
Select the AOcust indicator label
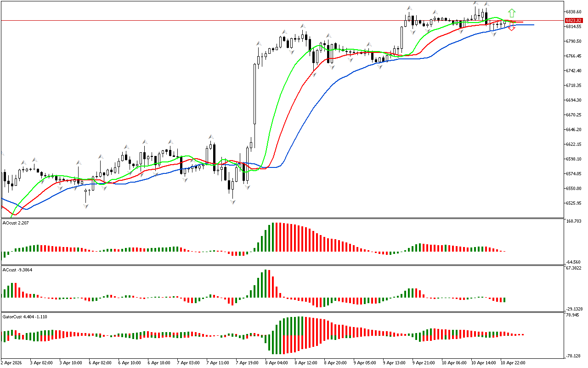pyautogui.click(x=16, y=223)
